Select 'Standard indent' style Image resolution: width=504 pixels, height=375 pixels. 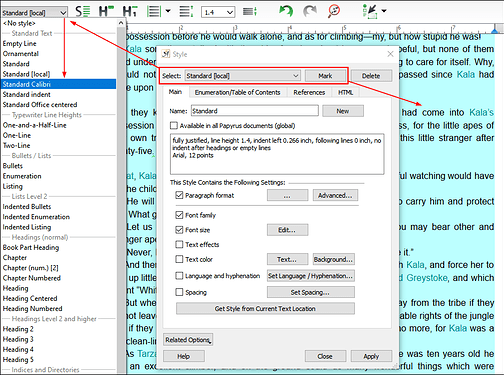[x=58, y=94]
